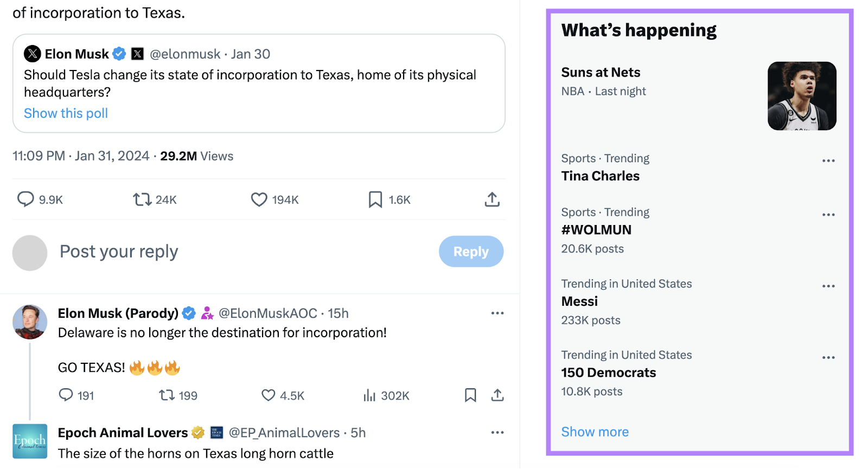Viewport: 868px width, 469px height.
Task: Repost Elon Musk's poll tweet
Action: pyautogui.click(x=142, y=200)
